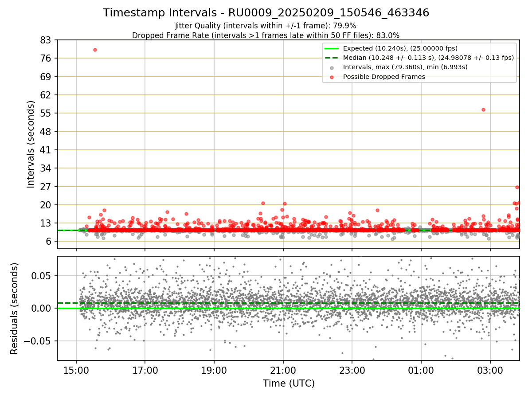
Task: Click the y-axis tick label '41'
Action: click(x=47, y=150)
